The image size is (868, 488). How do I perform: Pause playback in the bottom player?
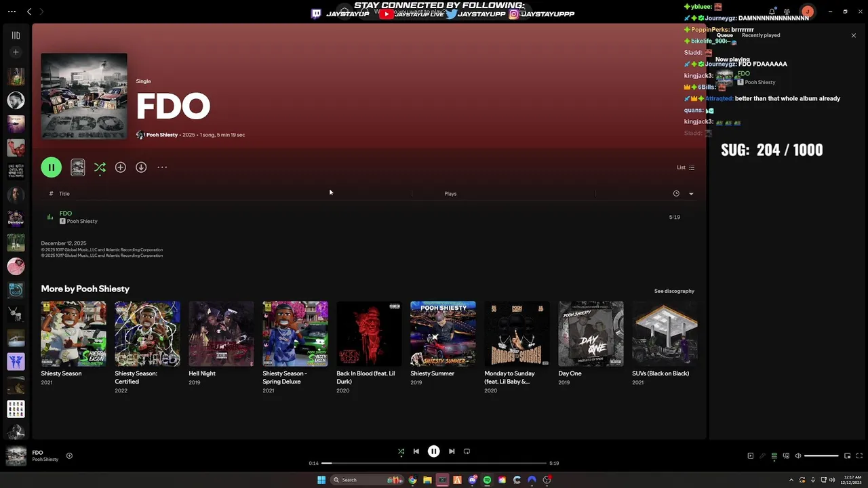click(434, 451)
